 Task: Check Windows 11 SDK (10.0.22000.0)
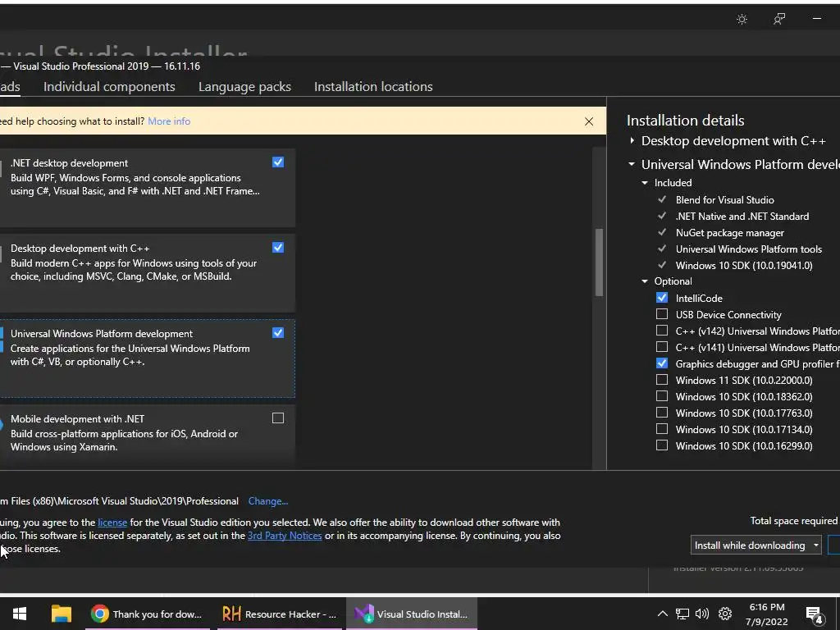pyautogui.click(x=662, y=380)
